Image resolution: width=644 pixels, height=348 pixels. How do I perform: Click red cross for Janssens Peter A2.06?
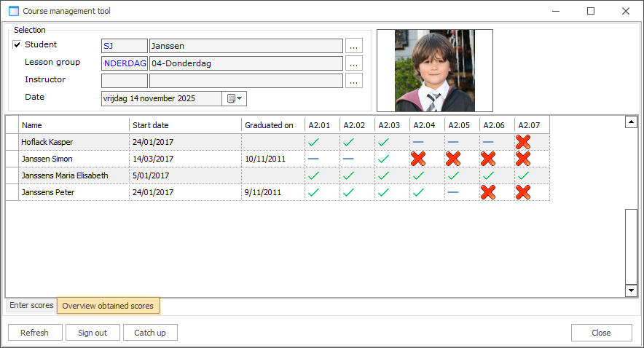pyautogui.click(x=488, y=192)
